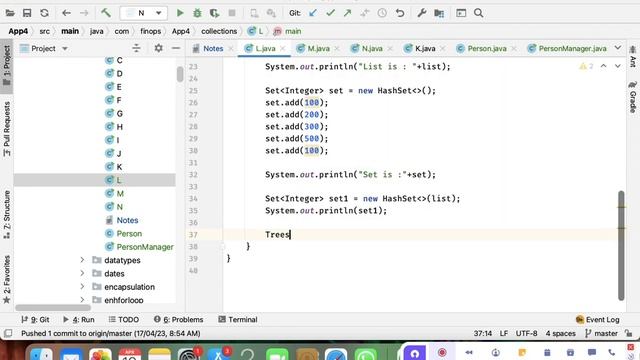
Task: Open Project panel gear options
Action: 158,49
